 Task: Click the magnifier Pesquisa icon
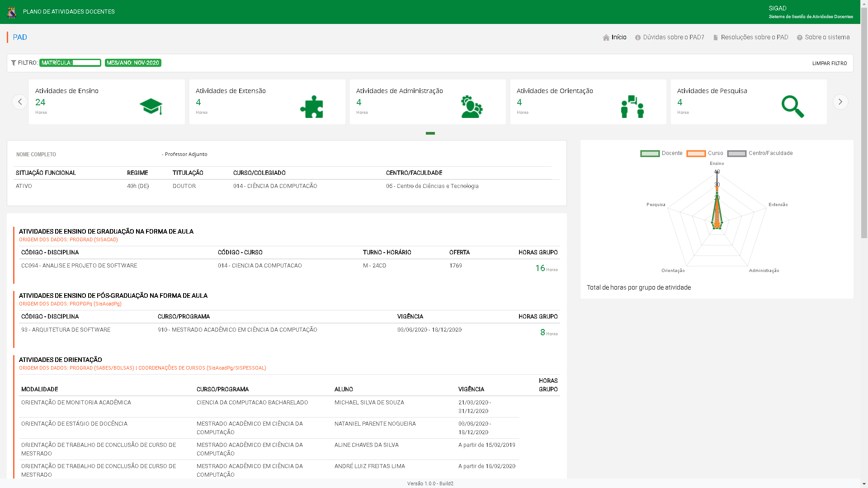[x=793, y=107]
